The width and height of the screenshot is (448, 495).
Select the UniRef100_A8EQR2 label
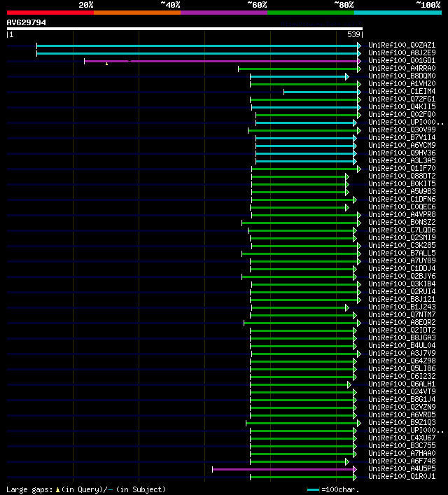[402, 322]
